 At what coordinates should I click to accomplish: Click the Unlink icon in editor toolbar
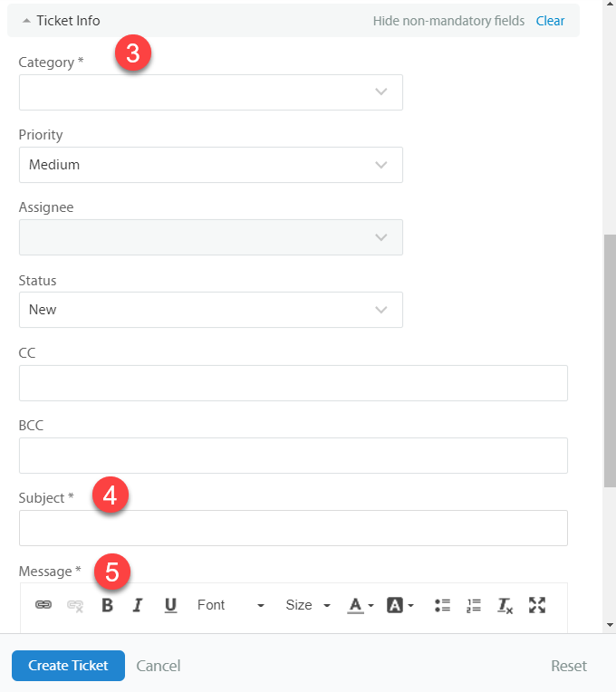pos(75,605)
